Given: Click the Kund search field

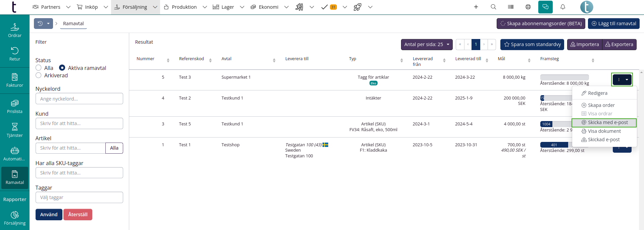Looking at the screenshot, I should tap(79, 123).
